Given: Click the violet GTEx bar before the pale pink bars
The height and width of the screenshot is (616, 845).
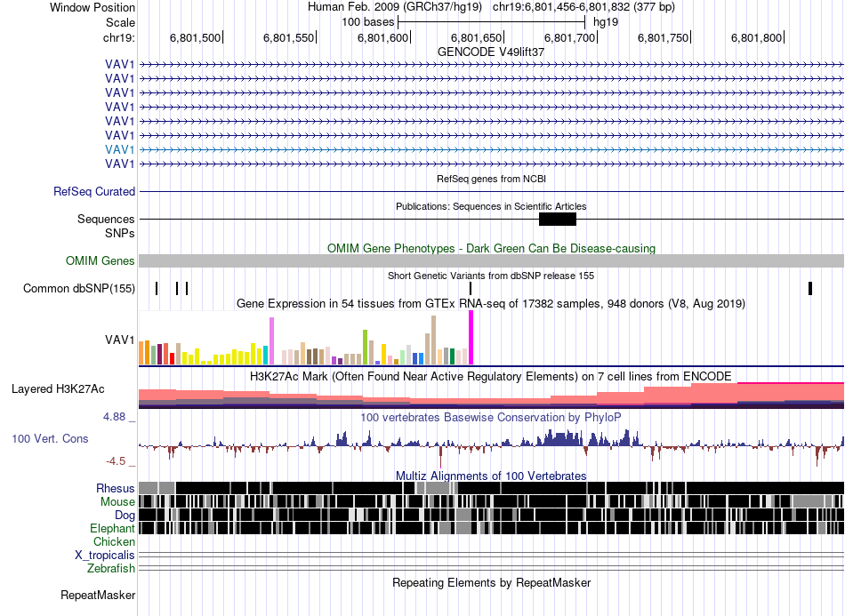Looking at the screenshot, I should (x=271, y=340).
